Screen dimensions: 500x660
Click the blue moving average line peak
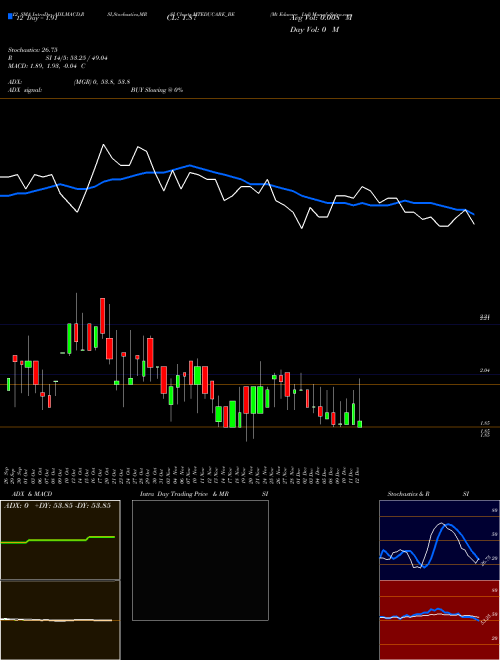(190, 165)
